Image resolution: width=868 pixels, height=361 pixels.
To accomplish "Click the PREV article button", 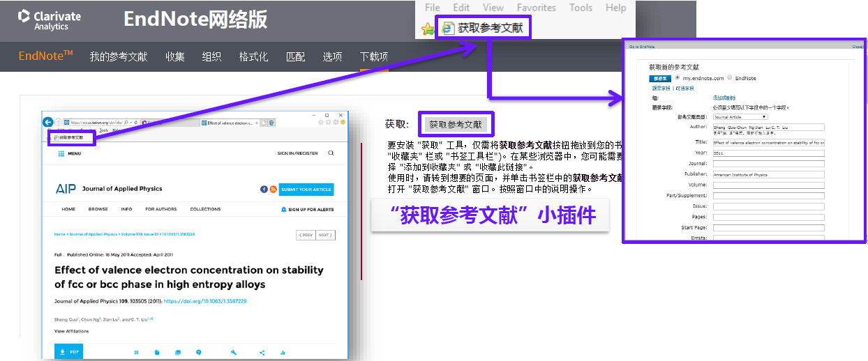I will click(x=306, y=235).
